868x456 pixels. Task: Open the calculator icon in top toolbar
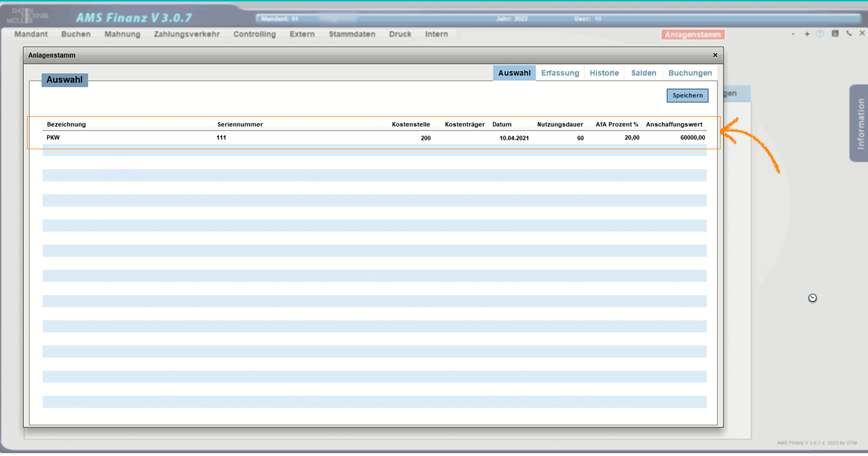(835, 34)
